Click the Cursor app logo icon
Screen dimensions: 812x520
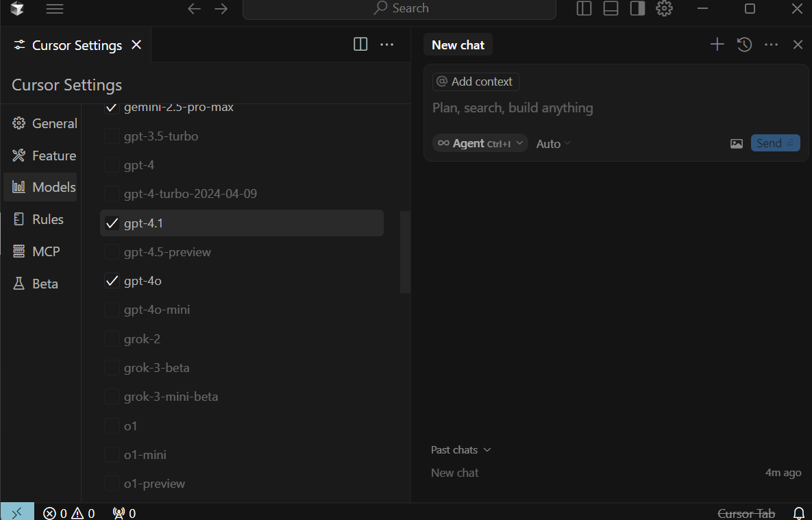click(17, 8)
